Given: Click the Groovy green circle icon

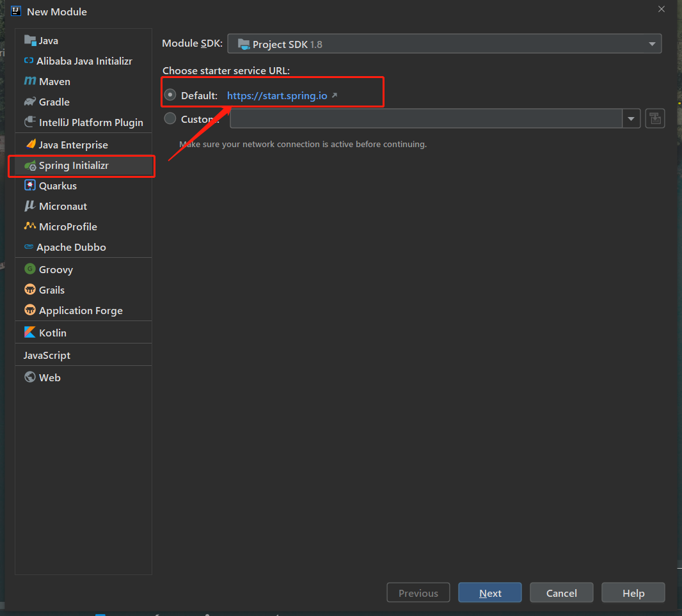Looking at the screenshot, I should pos(30,269).
